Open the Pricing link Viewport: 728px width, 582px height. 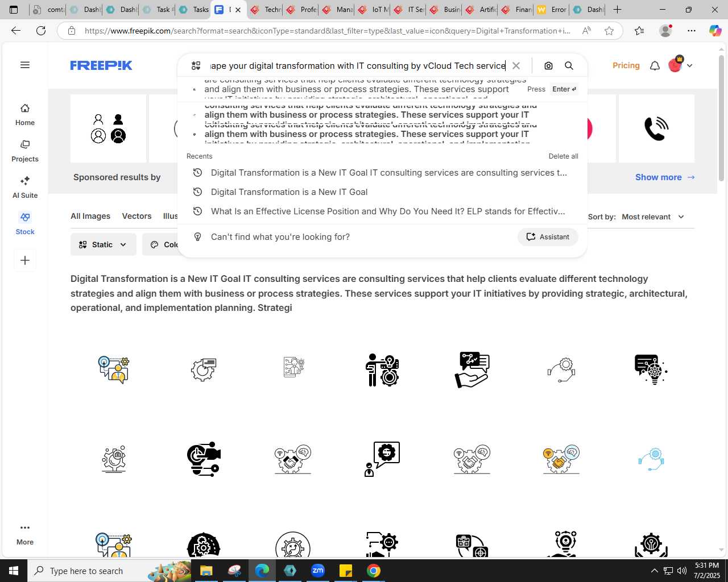pyautogui.click(x=626, y=65)
